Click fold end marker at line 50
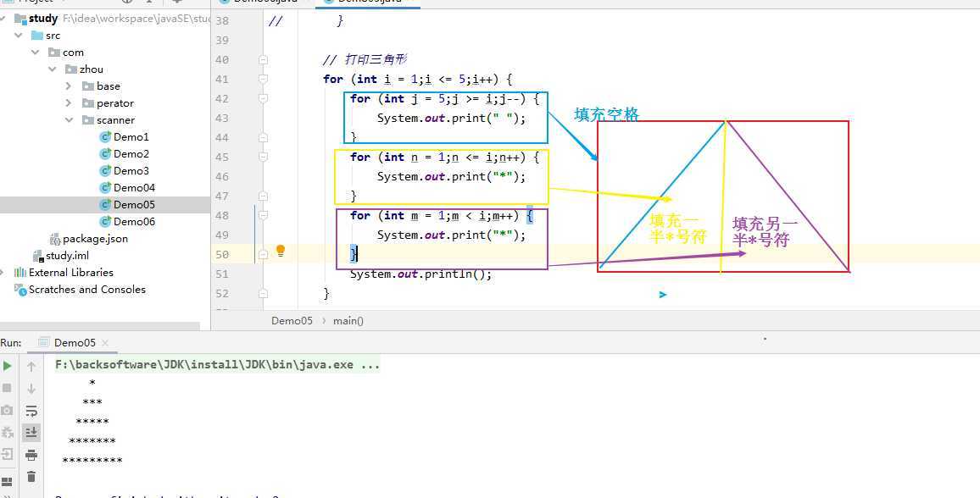 [x=263, y=254]
